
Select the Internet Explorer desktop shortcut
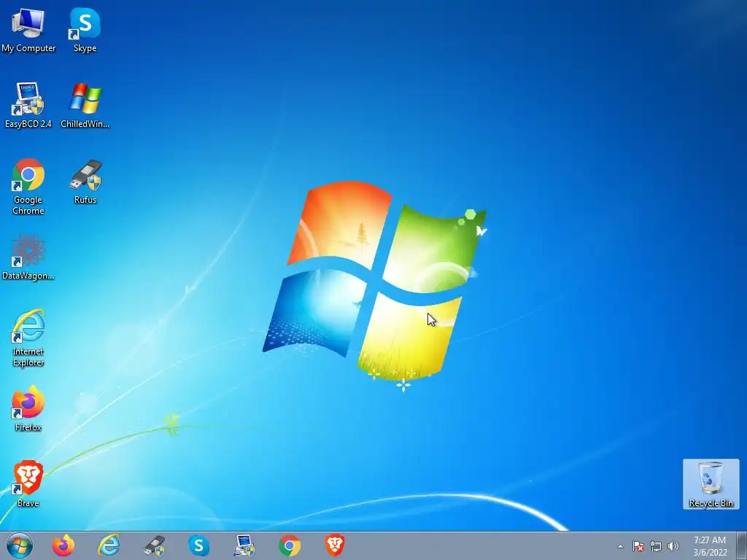pyautogui.click(x=28, y=338)
